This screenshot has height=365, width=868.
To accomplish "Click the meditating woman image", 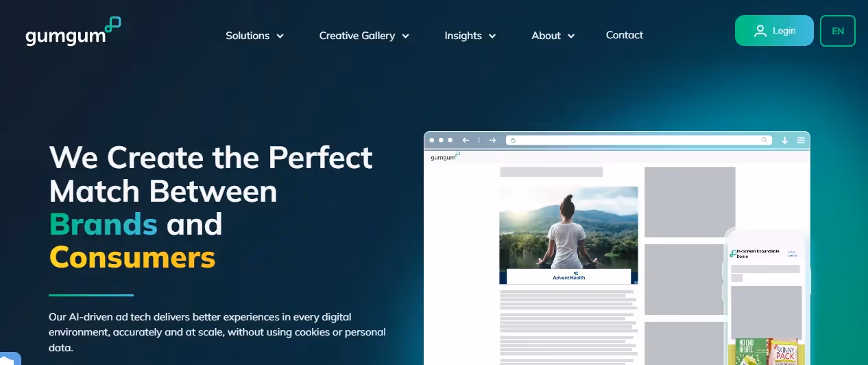I will pos(568,228).
